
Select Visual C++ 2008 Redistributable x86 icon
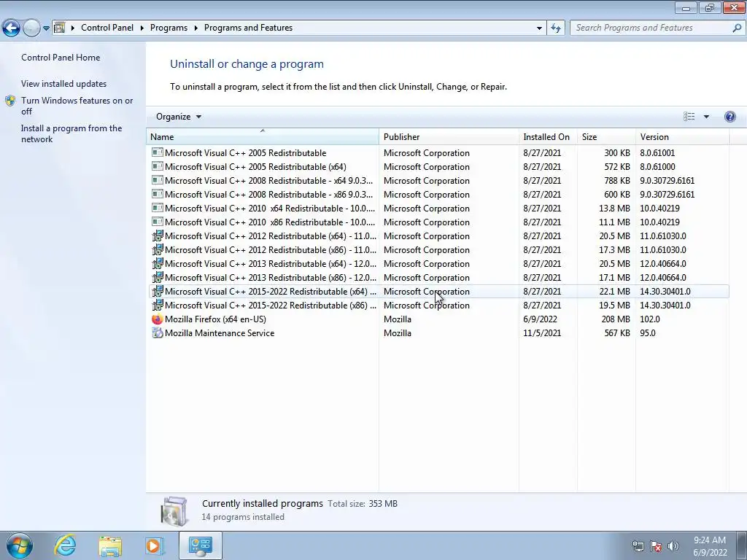click(x=158, y=194)
